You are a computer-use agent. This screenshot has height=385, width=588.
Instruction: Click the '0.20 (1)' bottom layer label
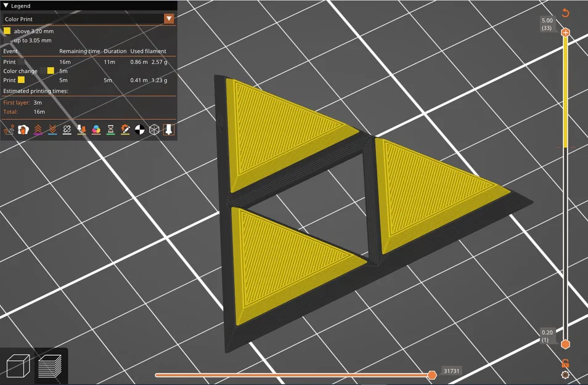[547, 336]
